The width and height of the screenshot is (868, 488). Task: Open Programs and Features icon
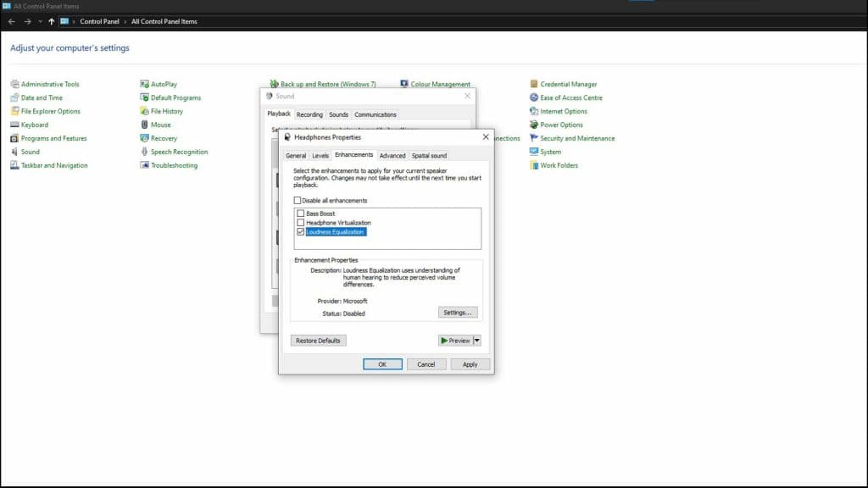pyautogui.click(x=15, y=138)
